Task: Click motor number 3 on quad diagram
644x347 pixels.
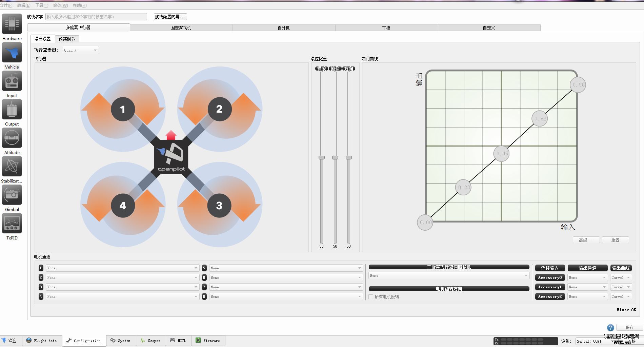Action: (219, 206)
